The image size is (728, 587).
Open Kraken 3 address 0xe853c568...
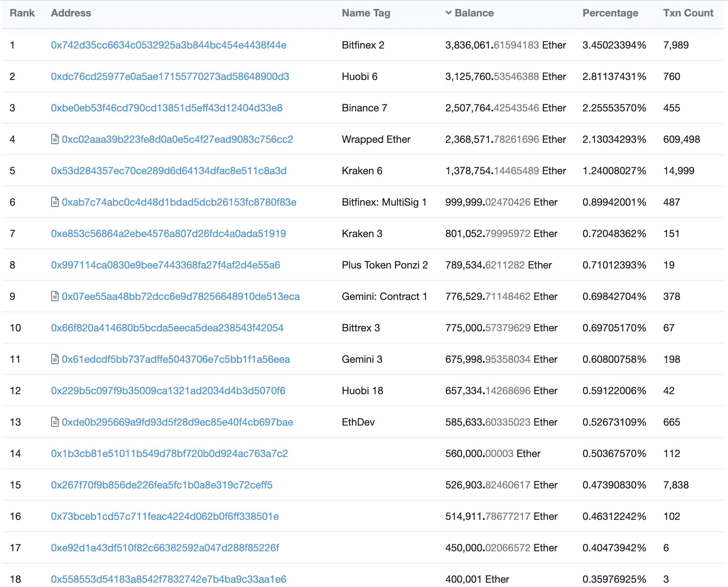169,234
